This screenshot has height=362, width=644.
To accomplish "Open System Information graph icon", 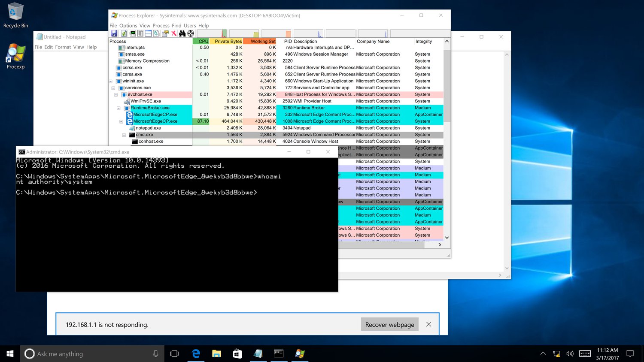I will 133,33.
